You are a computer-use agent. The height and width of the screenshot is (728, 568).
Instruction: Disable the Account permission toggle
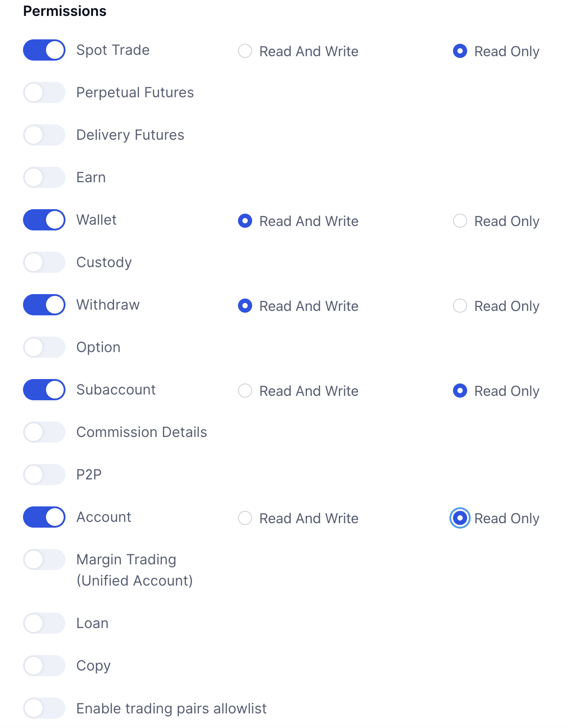tap(44, 517)
